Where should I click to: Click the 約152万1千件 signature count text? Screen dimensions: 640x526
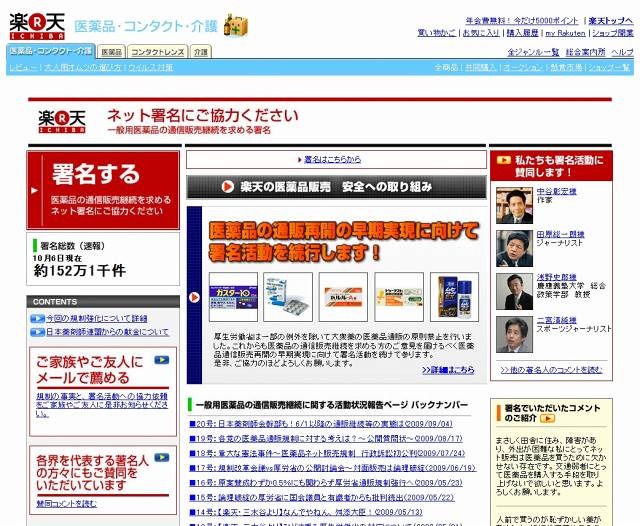(x=80, y=271)
